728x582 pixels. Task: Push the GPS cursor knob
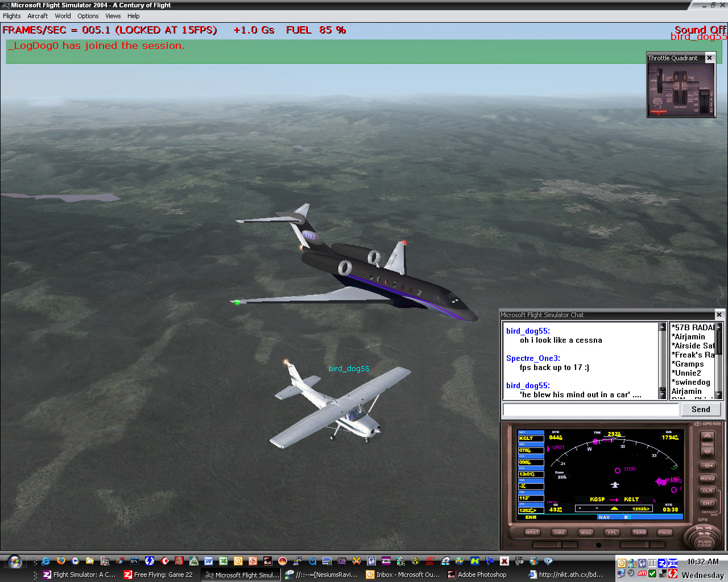tap(704, 542)
